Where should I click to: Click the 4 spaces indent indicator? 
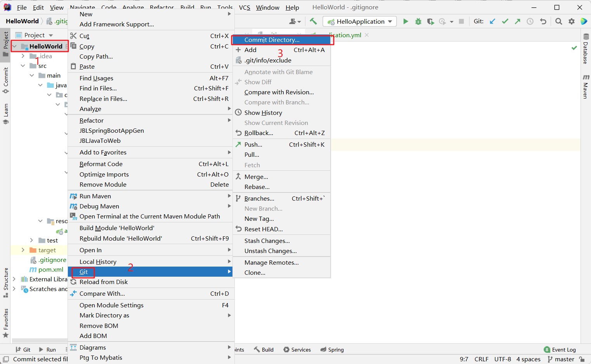pyautogui.click(x=529, y=359)
